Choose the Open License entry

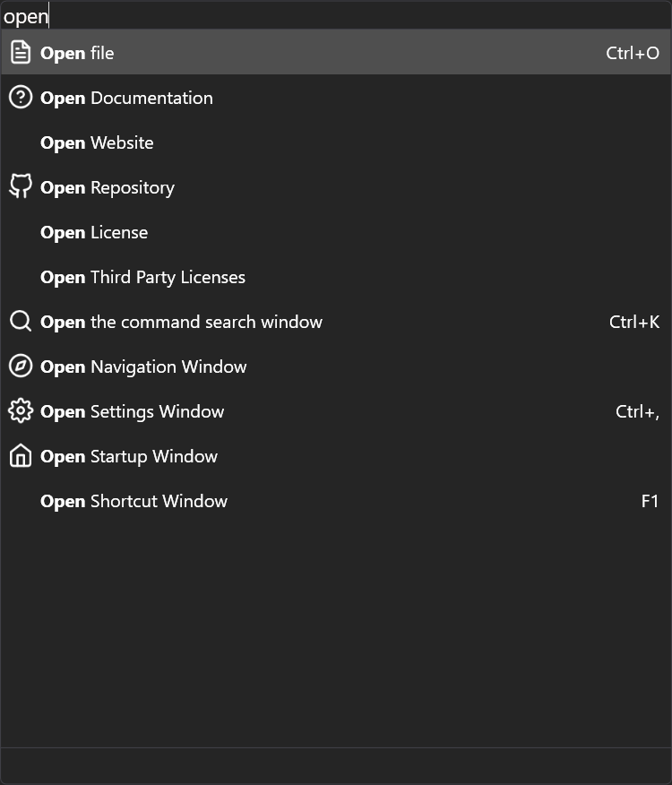pos(94,232)
